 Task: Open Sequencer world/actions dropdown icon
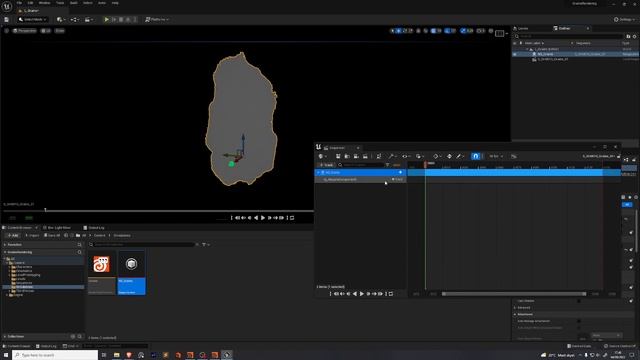[322, 156]
